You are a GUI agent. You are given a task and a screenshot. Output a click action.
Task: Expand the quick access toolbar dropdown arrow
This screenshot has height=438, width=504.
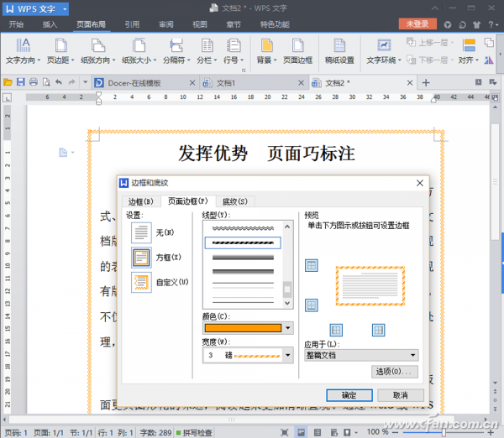pos(85,82)
